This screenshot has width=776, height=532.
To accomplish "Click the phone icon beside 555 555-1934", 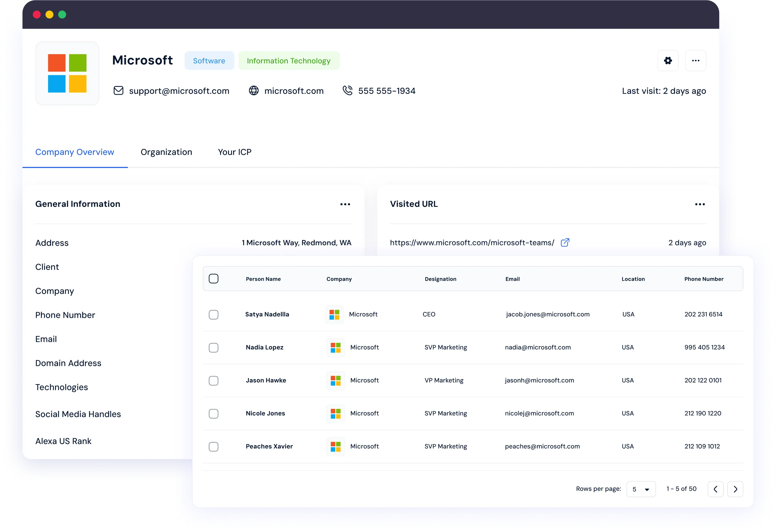I will (x=348, y=90).
